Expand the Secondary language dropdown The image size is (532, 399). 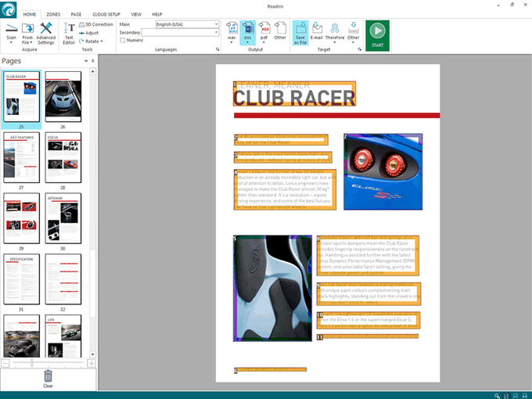215,32
